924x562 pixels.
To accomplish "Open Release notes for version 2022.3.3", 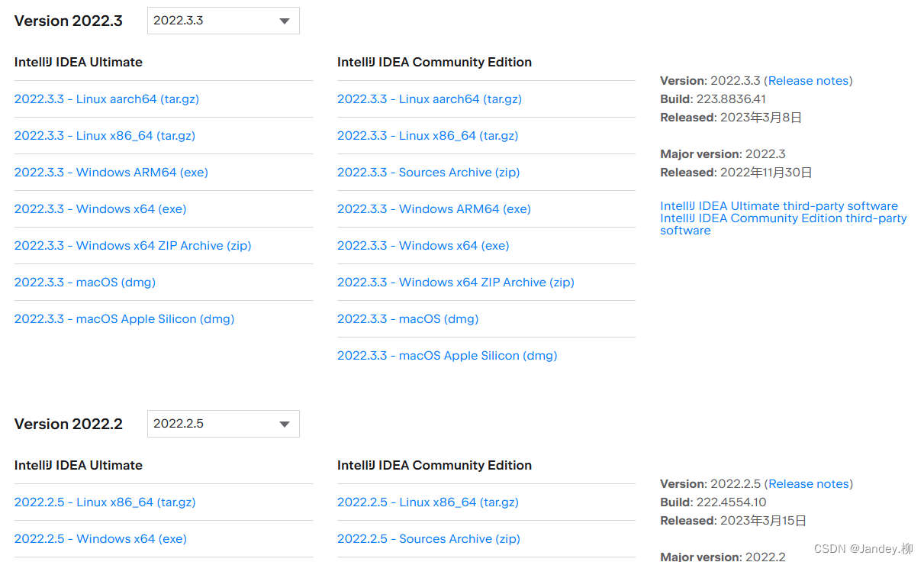I will coord(809,81).
